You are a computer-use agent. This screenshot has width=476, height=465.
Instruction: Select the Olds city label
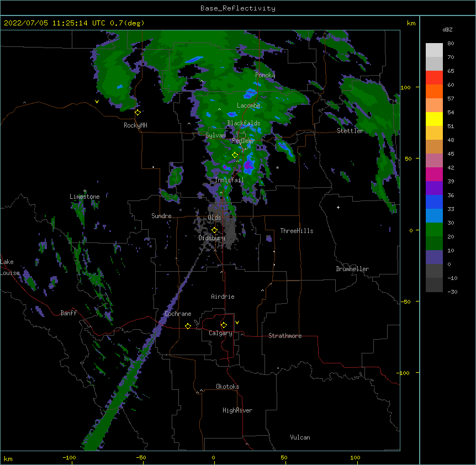[214, 218]
